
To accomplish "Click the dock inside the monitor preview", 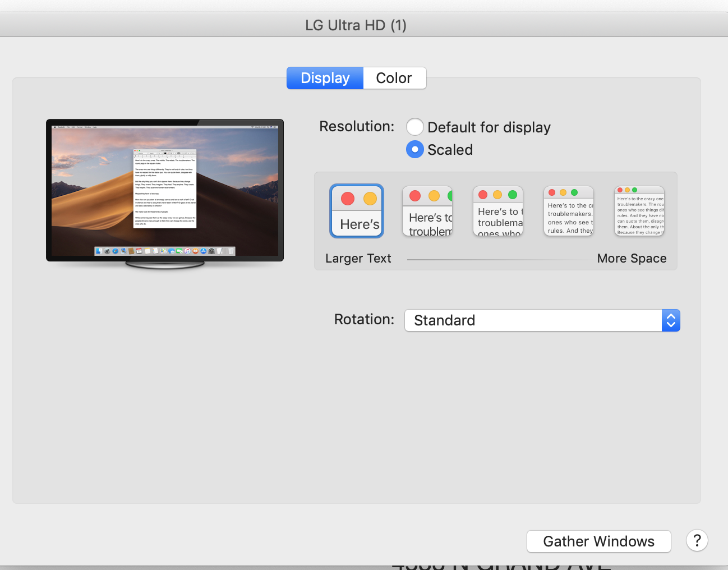I will (x=165, y=251).
